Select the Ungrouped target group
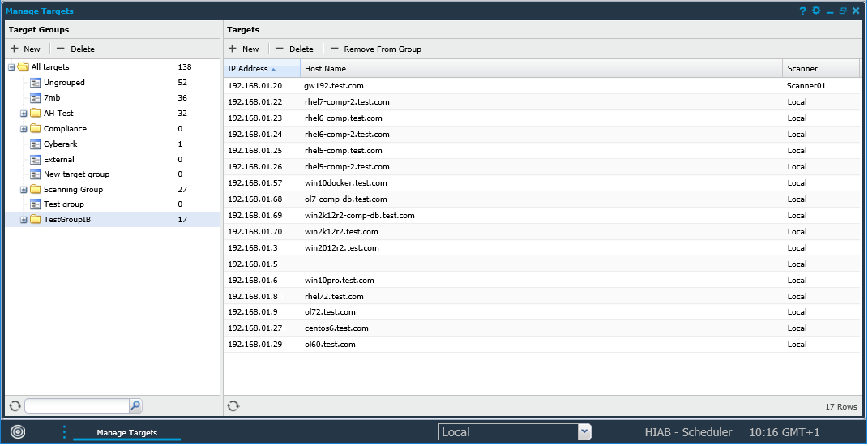Viewport: 868px width, 446px height. 64,83
